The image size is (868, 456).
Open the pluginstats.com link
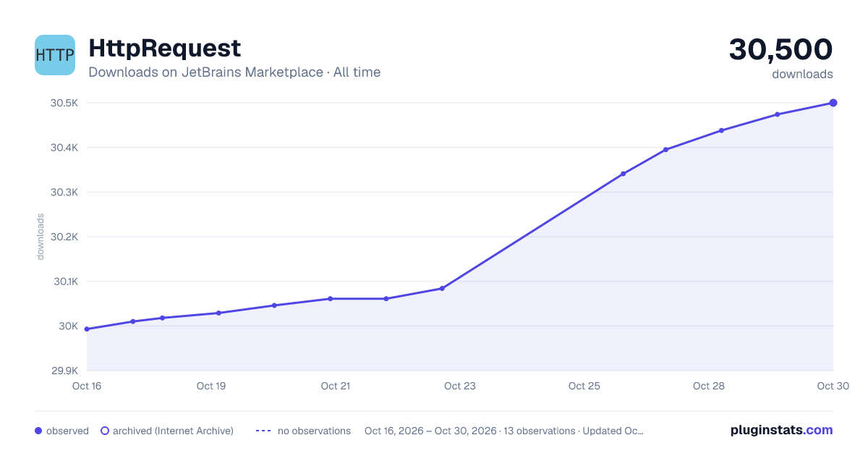tap(781, 430)
